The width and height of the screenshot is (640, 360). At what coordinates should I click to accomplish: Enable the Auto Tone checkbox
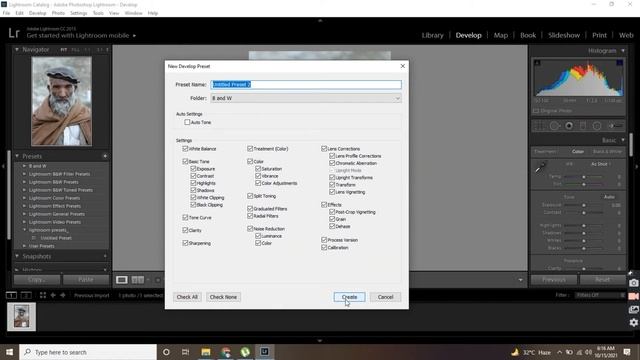[187, 122]
